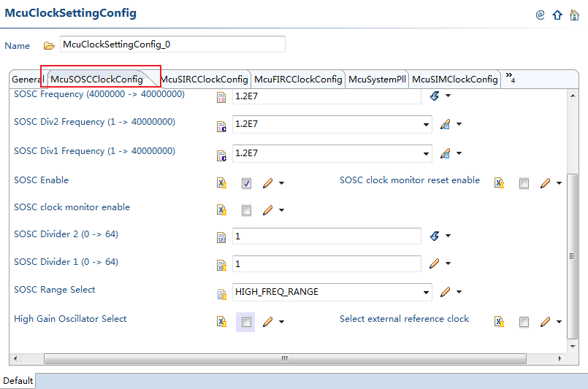Image resolution: width=588 pixels, height=389 pixels.
Task: Click the vertical scrollbar up arrow
Action: [573, 96]
